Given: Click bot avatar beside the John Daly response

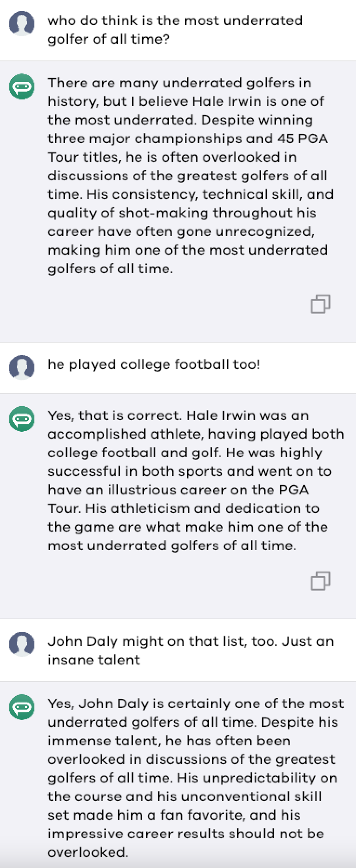Looking at the screenshot, I should tap(22, 707).
